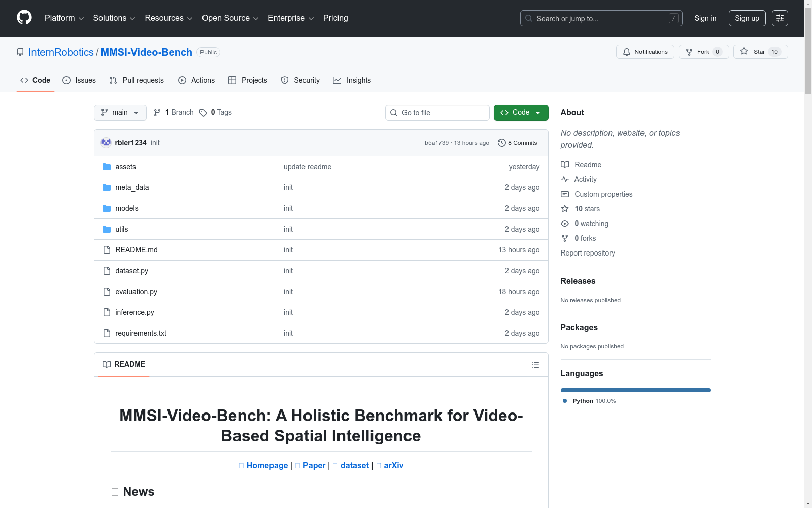Click the page vertical scrollbar thumb
Screen dimensions: 812x508
pyautogui.click(x=808, y=51)
